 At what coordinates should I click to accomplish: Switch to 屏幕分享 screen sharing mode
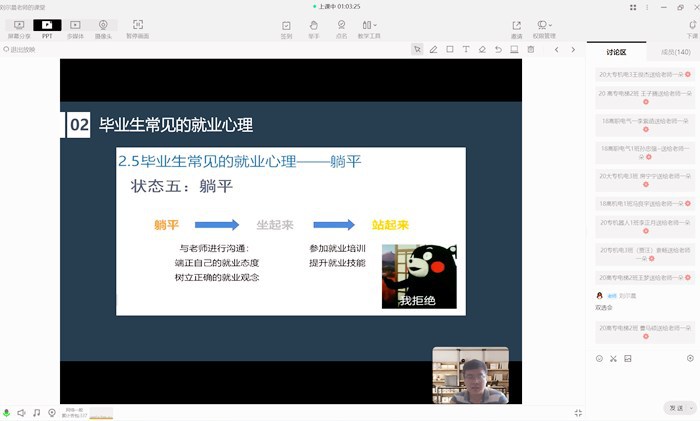point(19,28)
